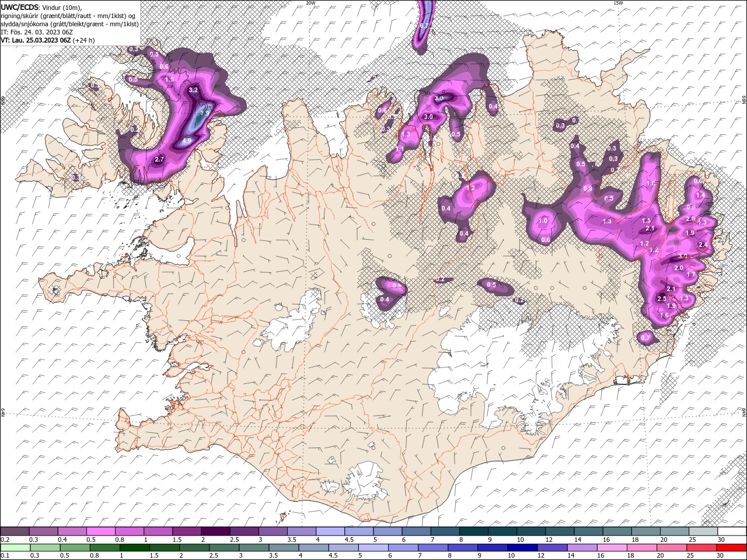Select upper legend row swatch labeled 0.2

point(15,531)
